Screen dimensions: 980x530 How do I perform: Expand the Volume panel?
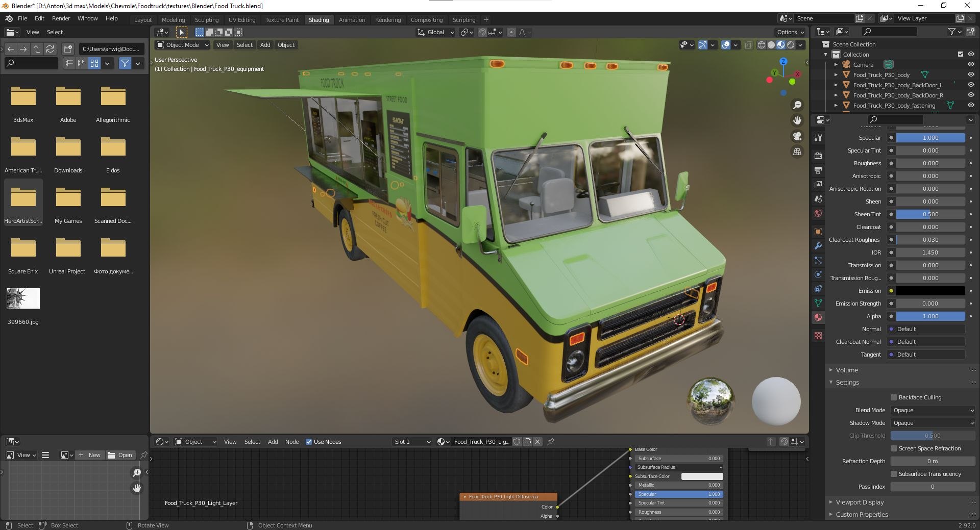847,370
